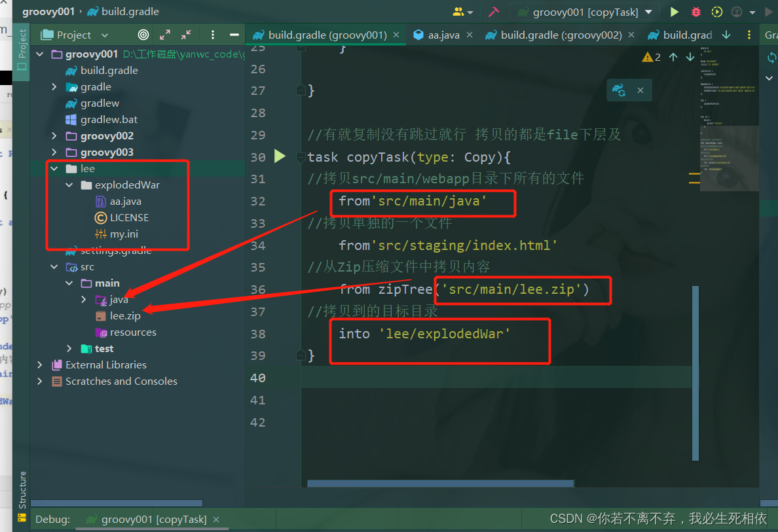Dismiss the Gradle reload notification
The width and height of the screenshot is (778, 532).
[x=640, y=90]
